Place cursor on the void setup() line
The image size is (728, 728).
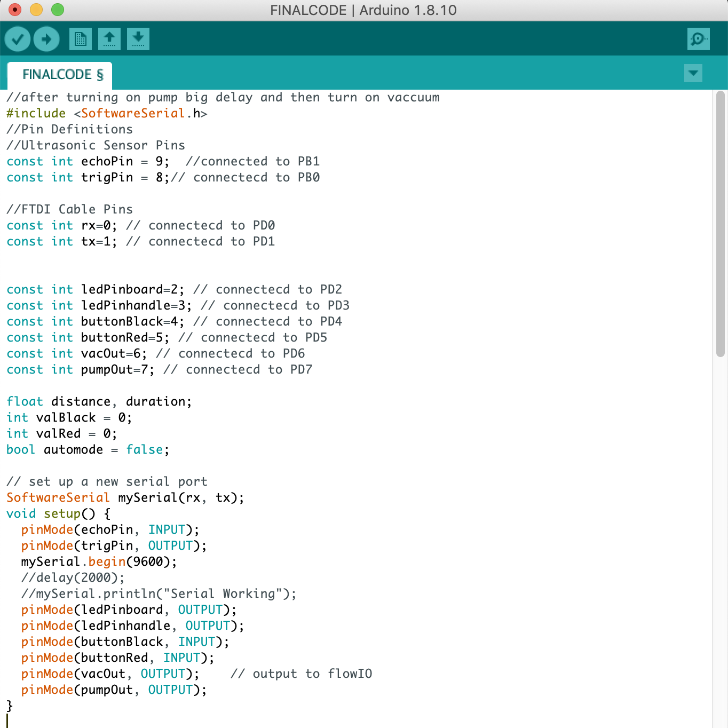tap(59, 513)
